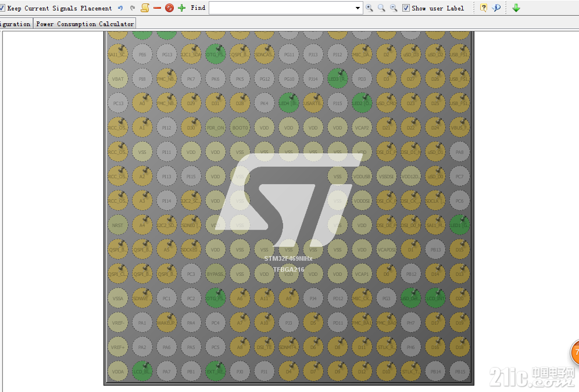Zoom out using the last magnifier icon
579x392 pixels.
(x=394, y=8)
